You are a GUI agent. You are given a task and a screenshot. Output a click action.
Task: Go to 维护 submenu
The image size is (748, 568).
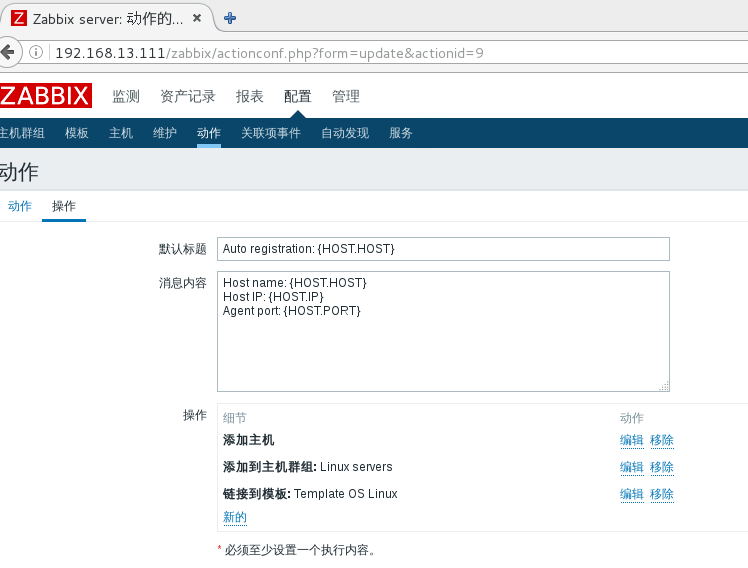165,133
